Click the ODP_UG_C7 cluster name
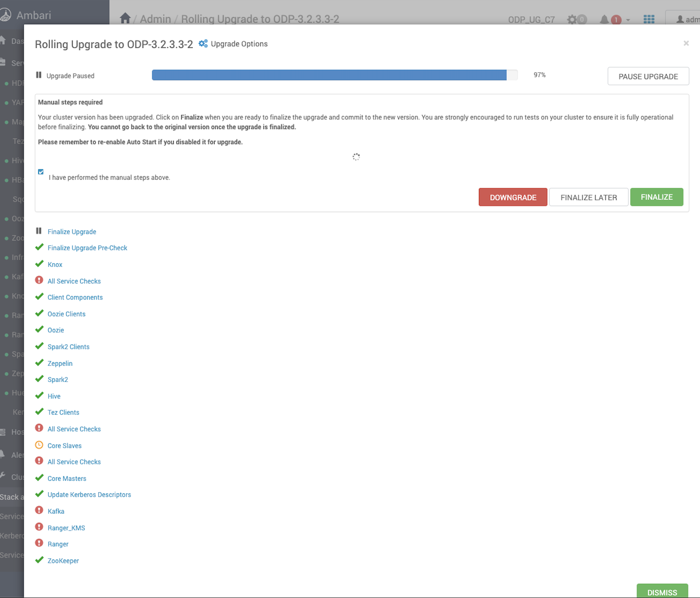This screenshot has height=598, width=700. coord(531,19)
